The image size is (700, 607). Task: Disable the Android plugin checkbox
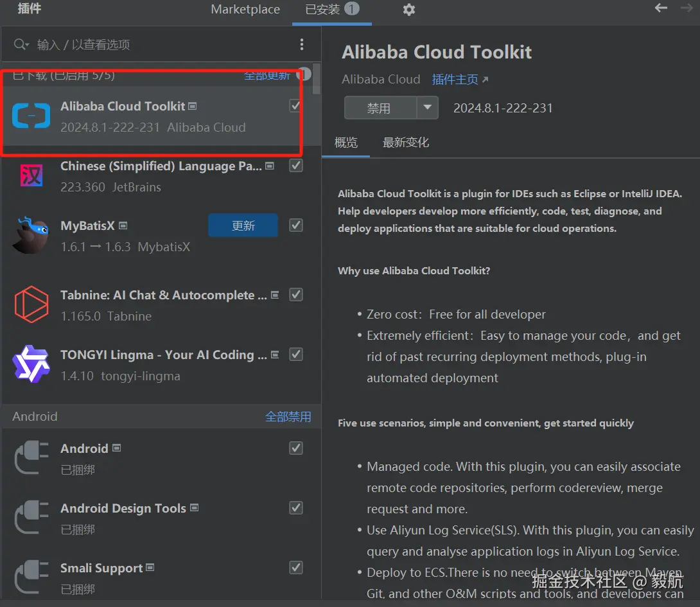(296, 448)
